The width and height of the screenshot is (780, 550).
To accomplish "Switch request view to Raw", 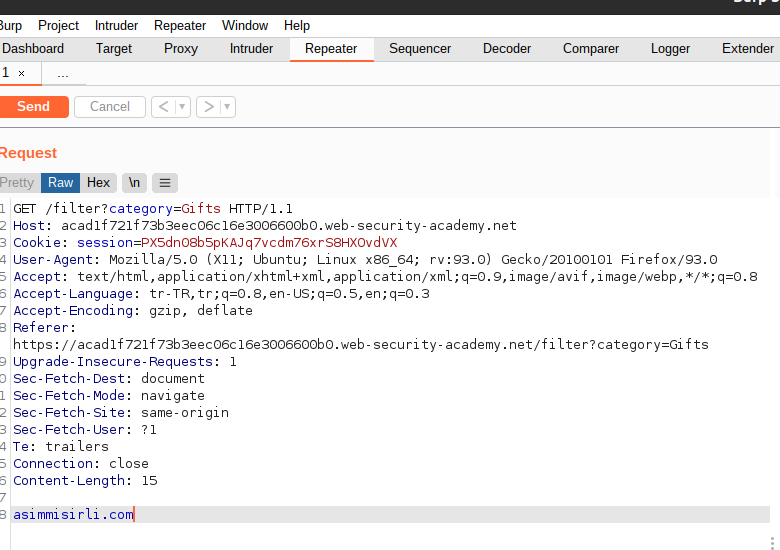I will point(60,183).
